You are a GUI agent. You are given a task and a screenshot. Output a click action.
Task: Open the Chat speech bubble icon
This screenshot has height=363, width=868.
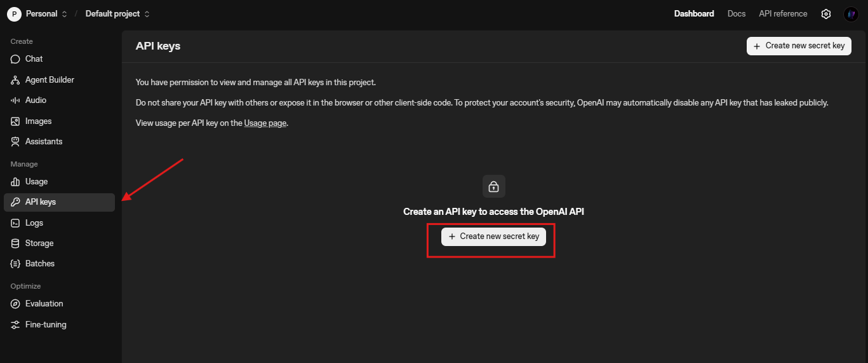(15, 59)
